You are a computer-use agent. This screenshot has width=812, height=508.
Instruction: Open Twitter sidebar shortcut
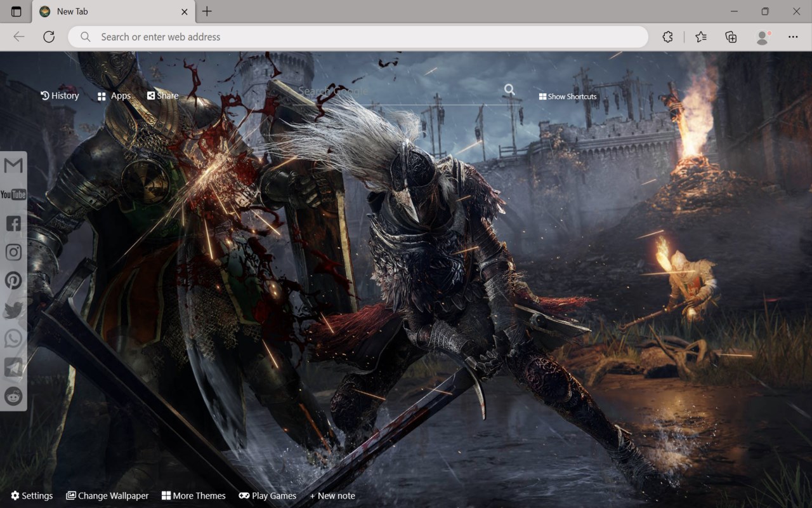point(13,310)
